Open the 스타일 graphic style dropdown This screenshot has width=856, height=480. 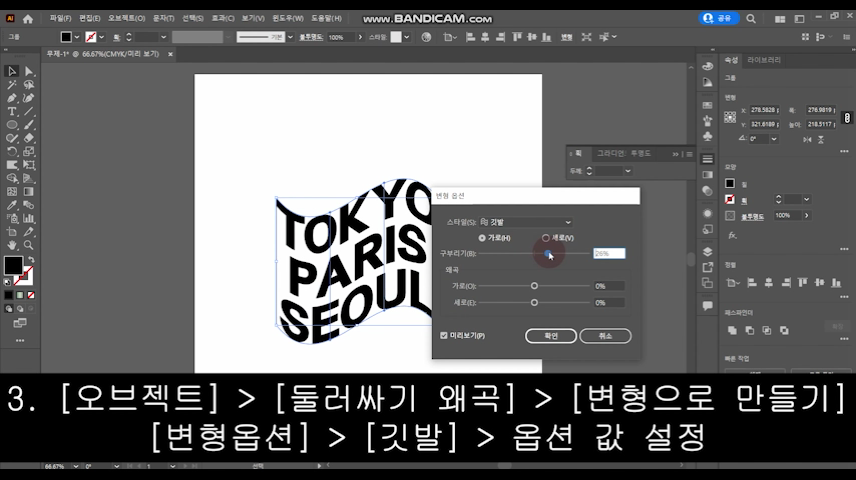coord(407,37)
